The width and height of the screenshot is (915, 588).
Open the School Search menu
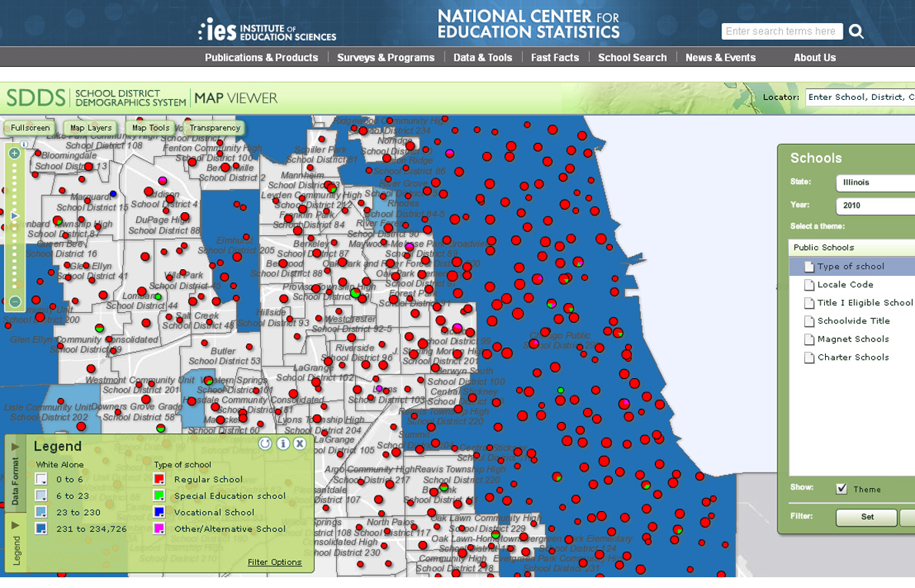tap(632, 57)
